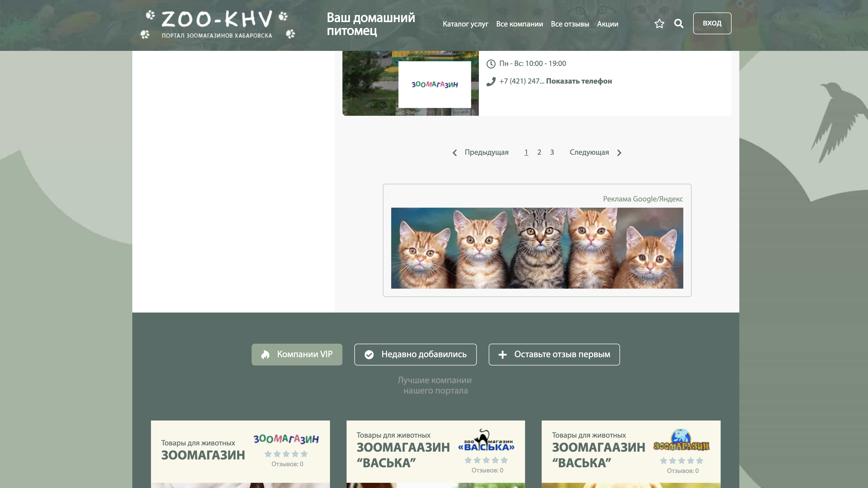
Task: Click the next page chevron arrow
Action: tap(619, 153)
